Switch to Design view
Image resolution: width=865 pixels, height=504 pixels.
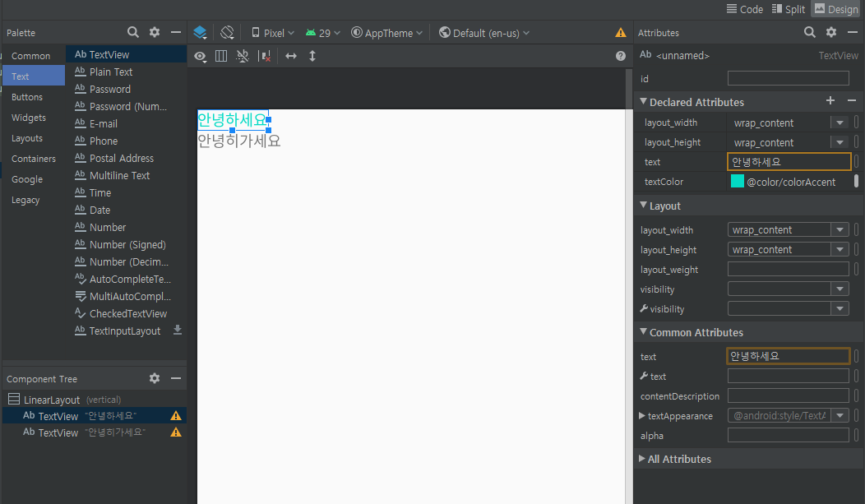click(x=836, y=9)
